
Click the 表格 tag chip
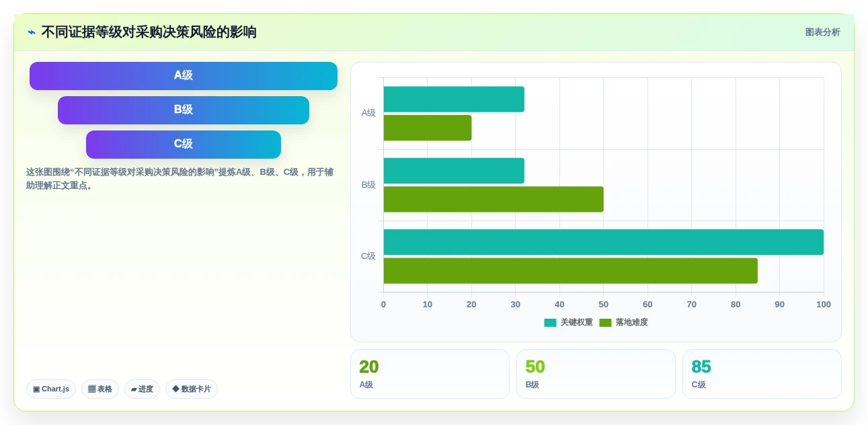(100, 389)
